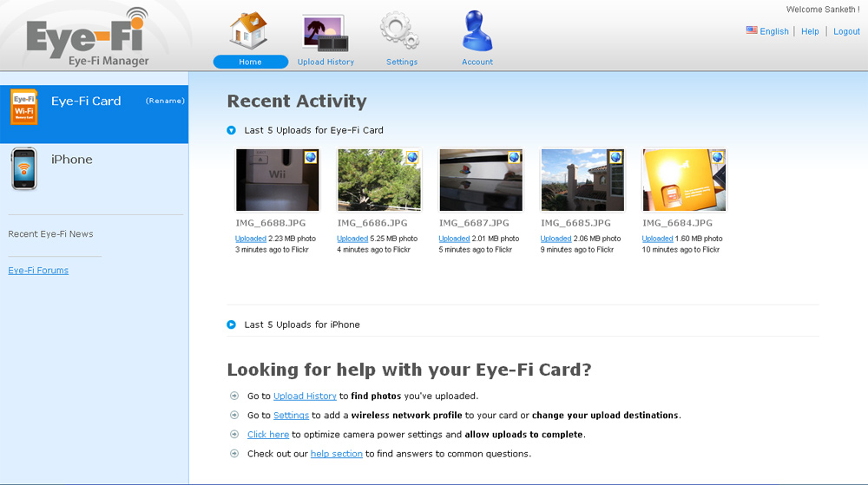This screenshot has width=868, height=485.
Task: Open the IMG_6686.JPG tree photo thumbnail
Action: pos(379,180)
